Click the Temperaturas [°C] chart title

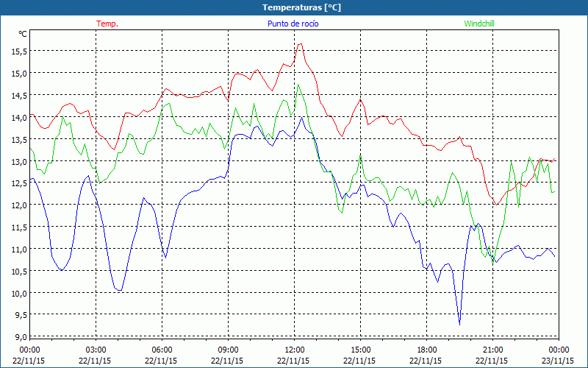(x=301, y=7)
